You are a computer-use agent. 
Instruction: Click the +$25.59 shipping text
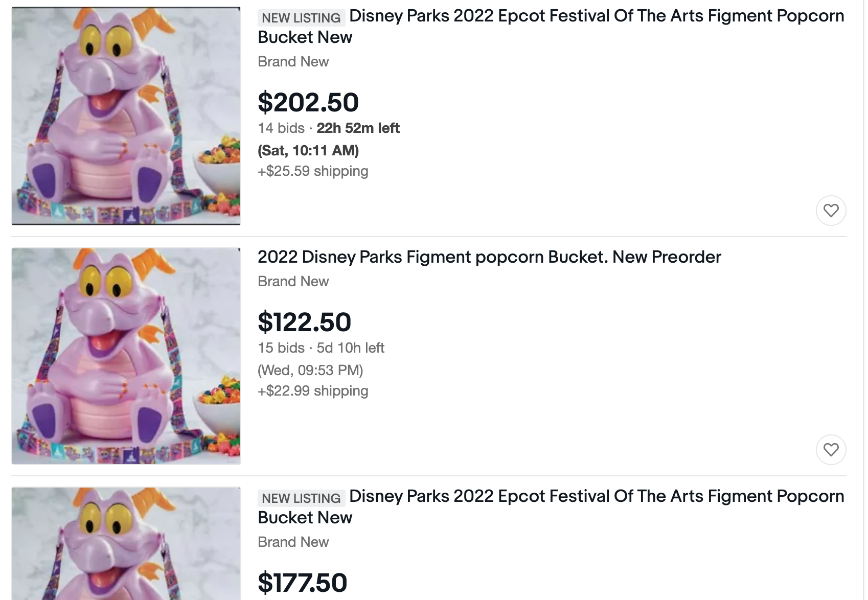[x=313, y=171]
